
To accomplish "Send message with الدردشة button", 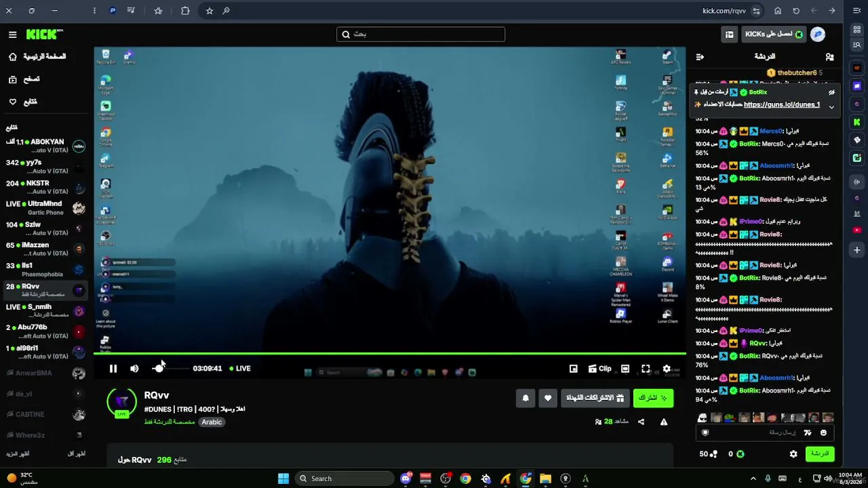I will (x=820, y=454).
